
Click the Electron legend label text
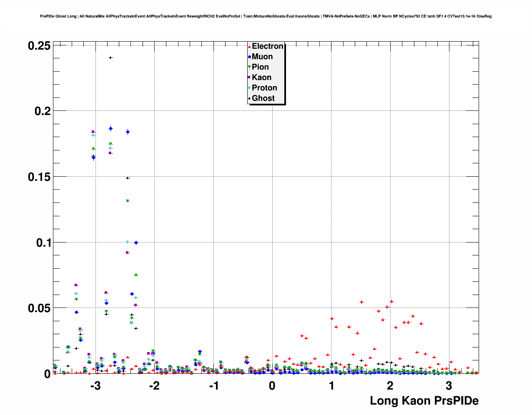click(267, 46)
